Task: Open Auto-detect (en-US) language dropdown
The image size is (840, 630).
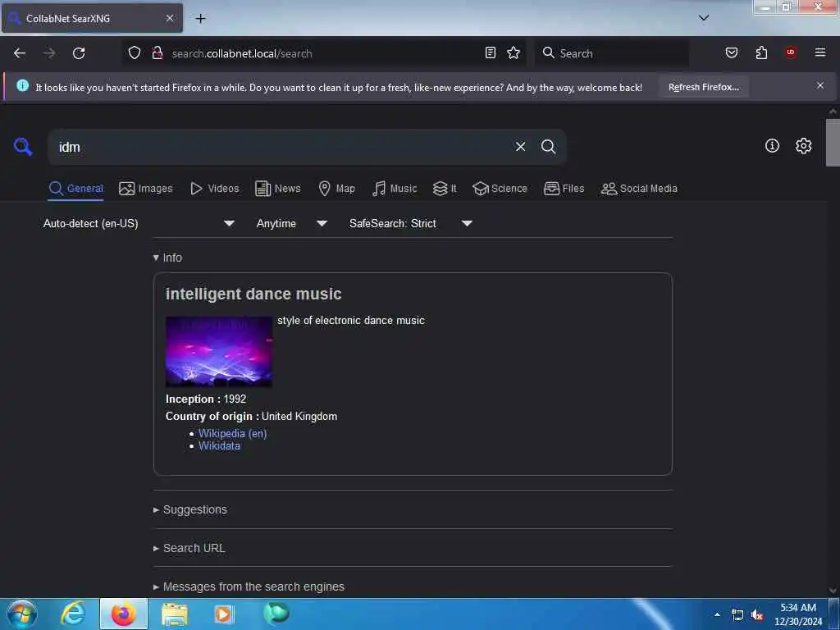Action: (x=139, y=223)
